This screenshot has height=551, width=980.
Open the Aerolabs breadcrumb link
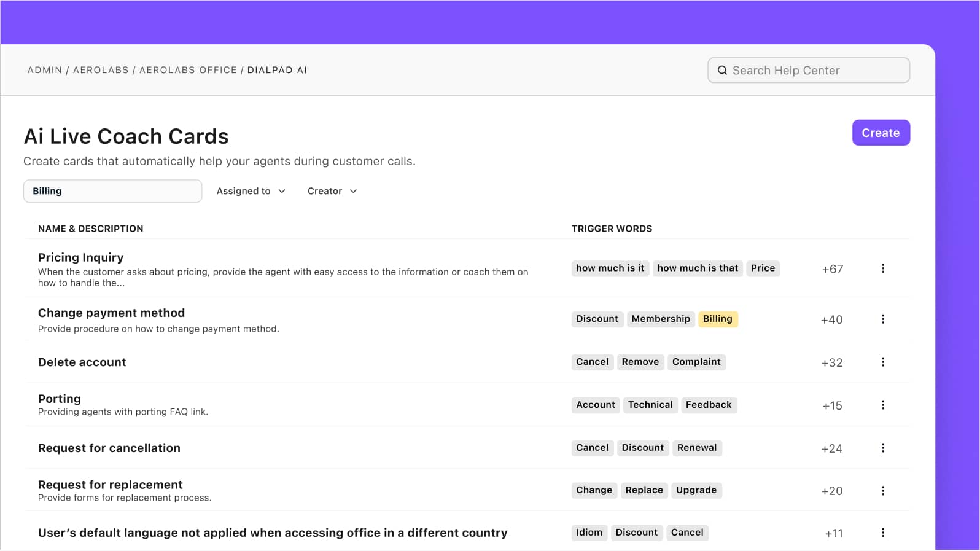[101, 71]
